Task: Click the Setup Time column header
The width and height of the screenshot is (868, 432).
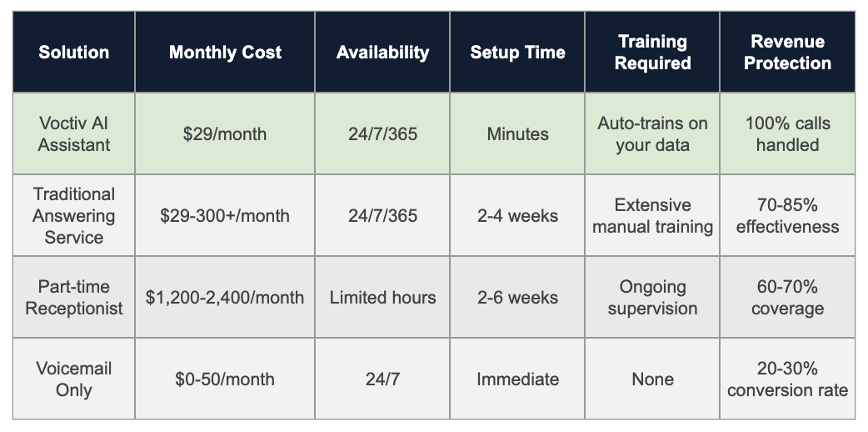Action: point(517,52)
